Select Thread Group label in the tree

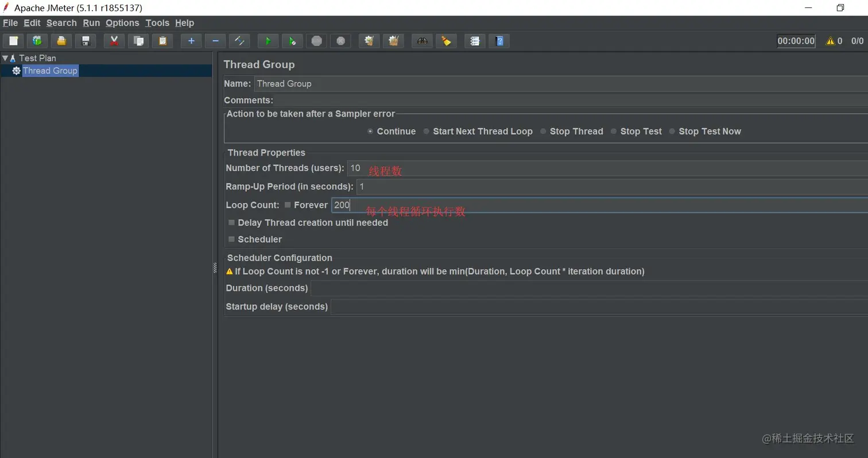click(x=50, y=71)
